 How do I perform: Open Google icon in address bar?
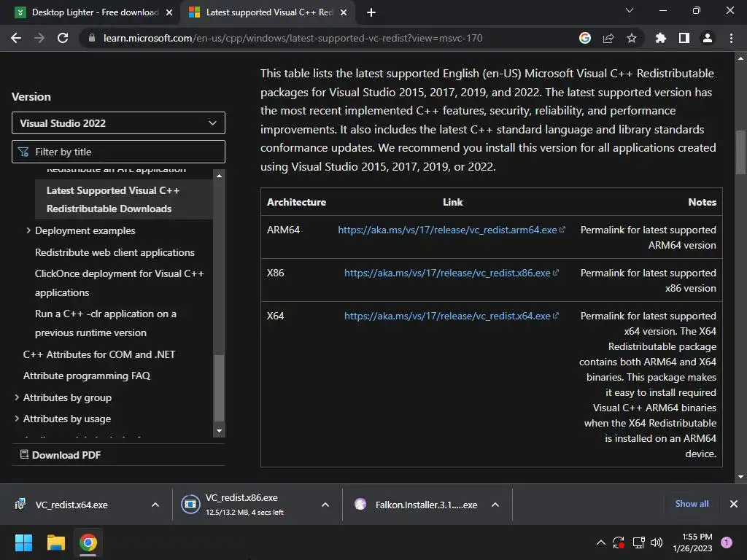[x=585, y=38]
